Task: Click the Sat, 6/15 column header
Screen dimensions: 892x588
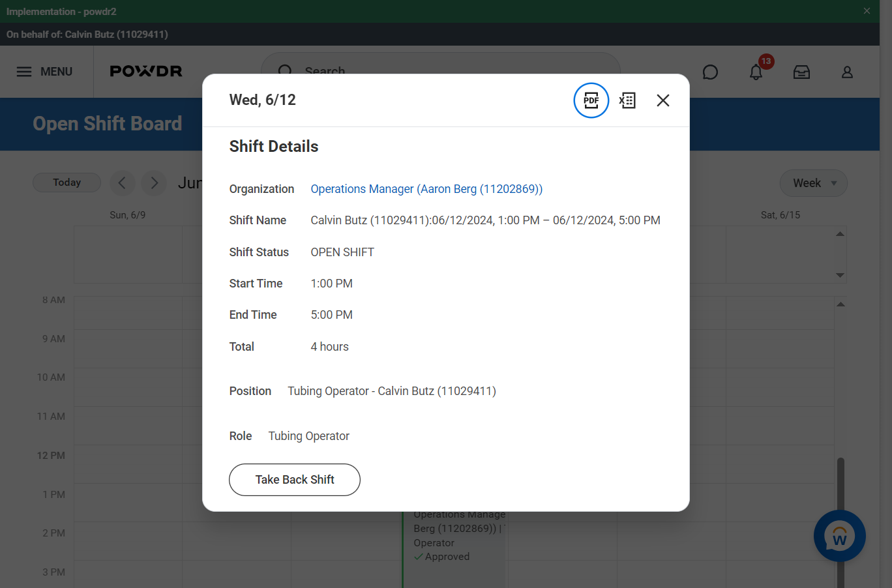Action: coord(780,215)
